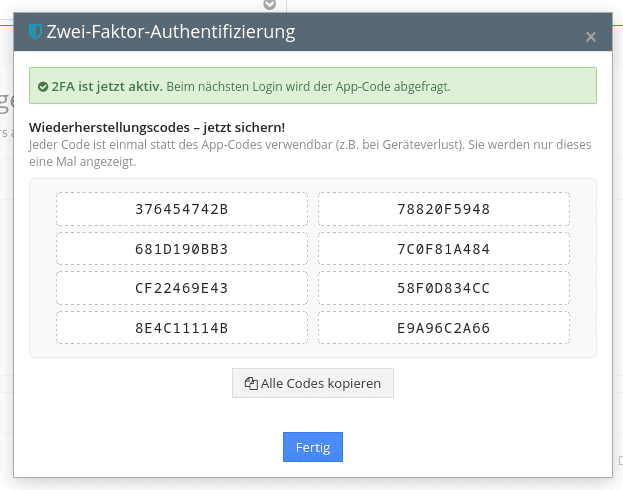Select recovery code 376454742B
Viewport: 623px width, 490px height.
click(x=182, y=209)
